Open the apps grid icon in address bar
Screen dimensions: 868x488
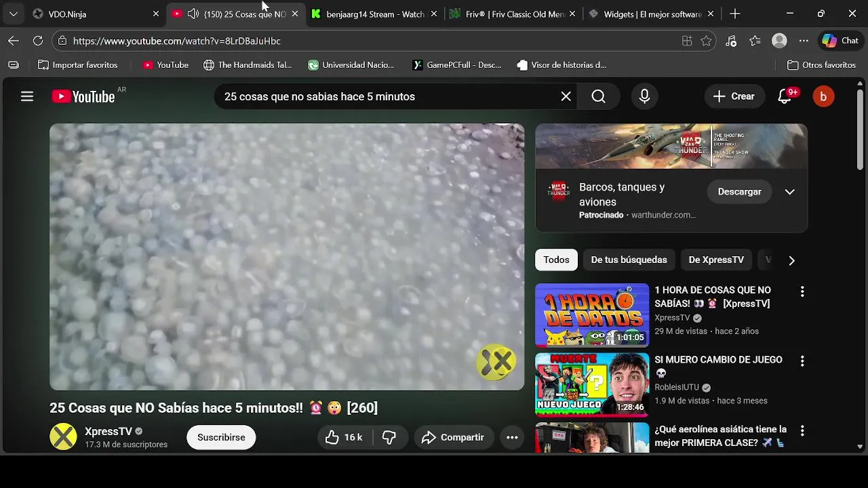687,41
